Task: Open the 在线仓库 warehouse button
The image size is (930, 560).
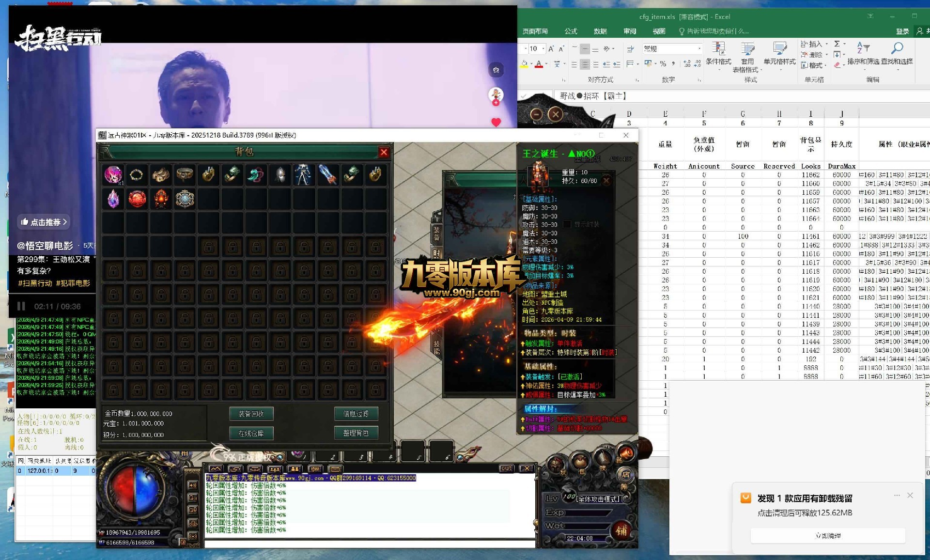Action: pos(251,433)
